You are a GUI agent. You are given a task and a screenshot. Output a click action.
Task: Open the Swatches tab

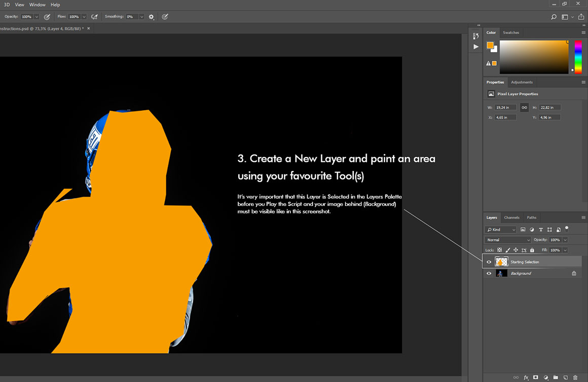pyautogui.click(x=511, y=32)
